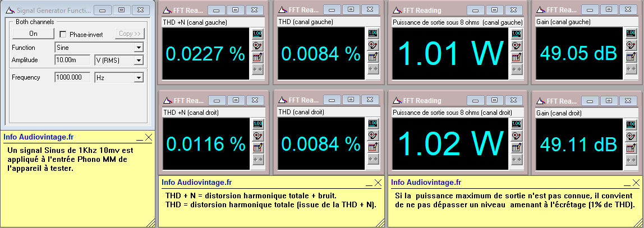Click the 1.00 format icon in Gain (canal gauche) window
644x228 pixels.
tap(631, 34)
